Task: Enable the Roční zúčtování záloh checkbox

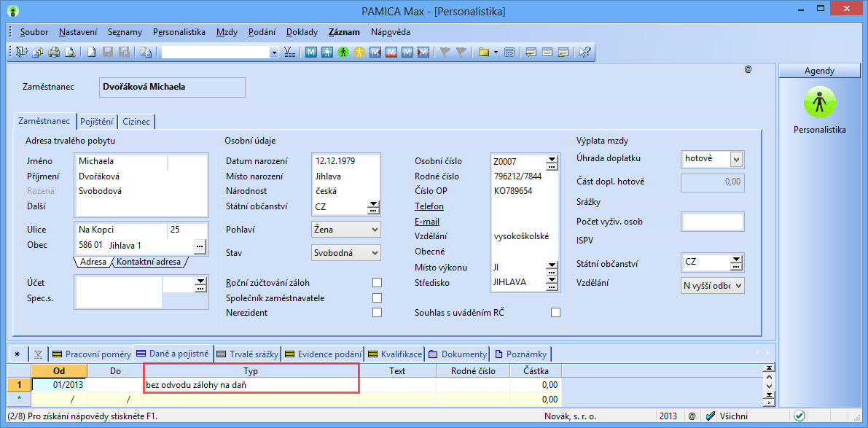Action: 377,283
